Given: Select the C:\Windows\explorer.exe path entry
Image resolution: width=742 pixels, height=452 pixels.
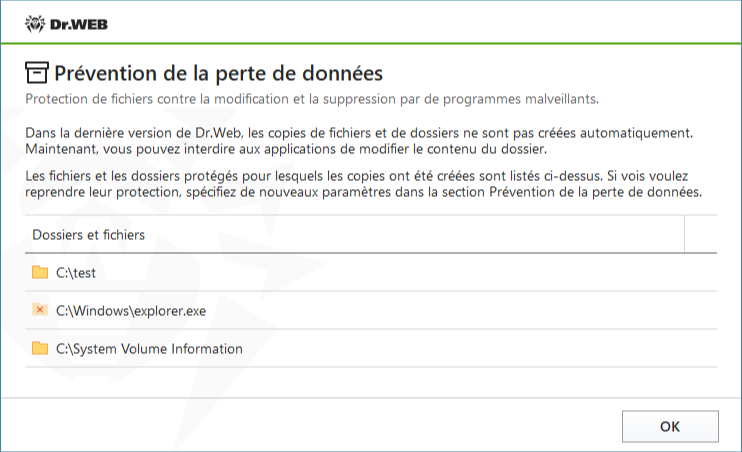Looking at the screenshot, I should tap(131, 311).
